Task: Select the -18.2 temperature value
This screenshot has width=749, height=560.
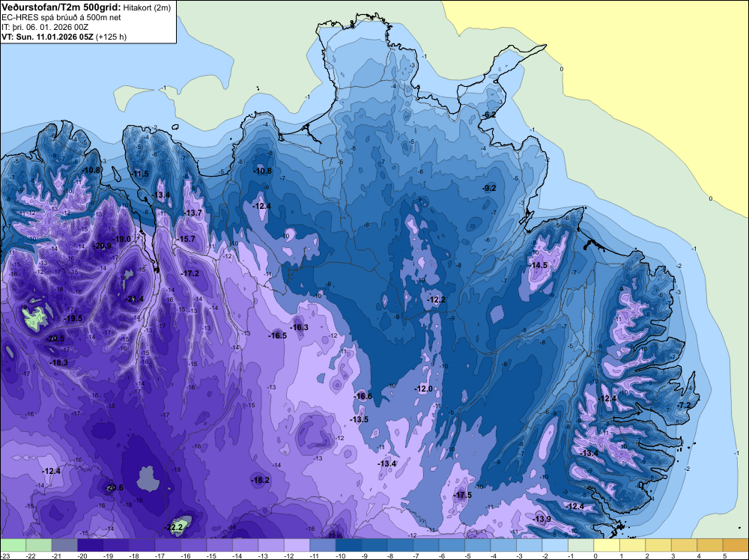Action: click(x=261, y=481)
